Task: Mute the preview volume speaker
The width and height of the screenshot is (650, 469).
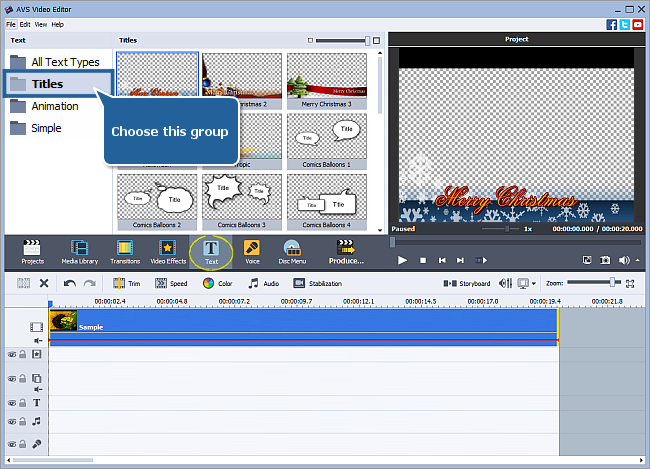Action: tap(624, 260)
